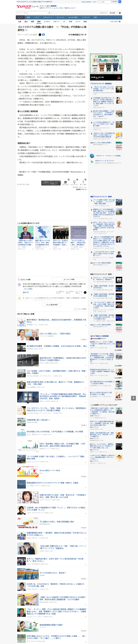
Task: Share the article on X
Action: click(x=40, y=35)
